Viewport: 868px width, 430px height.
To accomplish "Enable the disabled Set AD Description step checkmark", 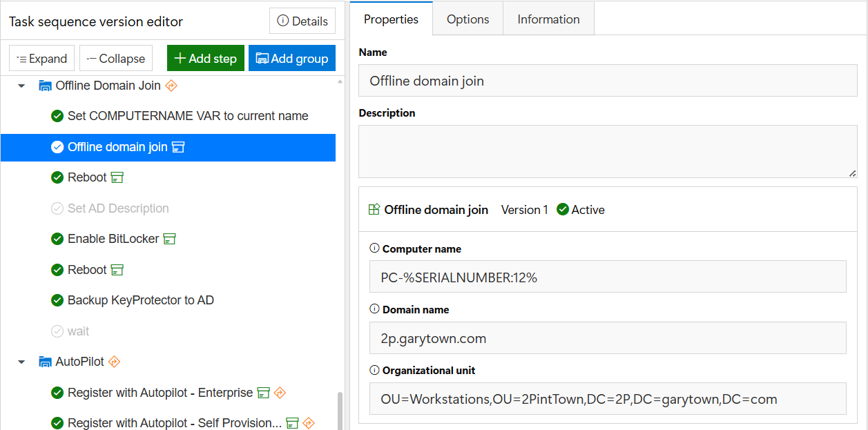I will (57, 208).
